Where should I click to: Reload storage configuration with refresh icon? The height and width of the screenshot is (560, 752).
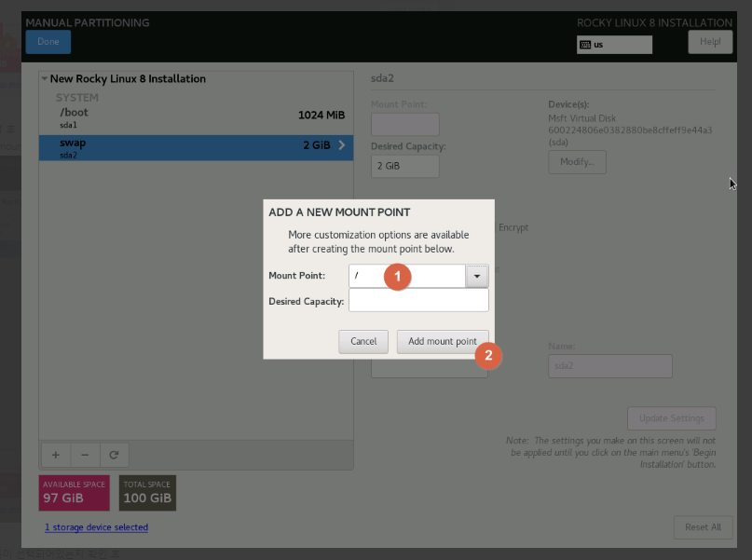pos(114,455)
